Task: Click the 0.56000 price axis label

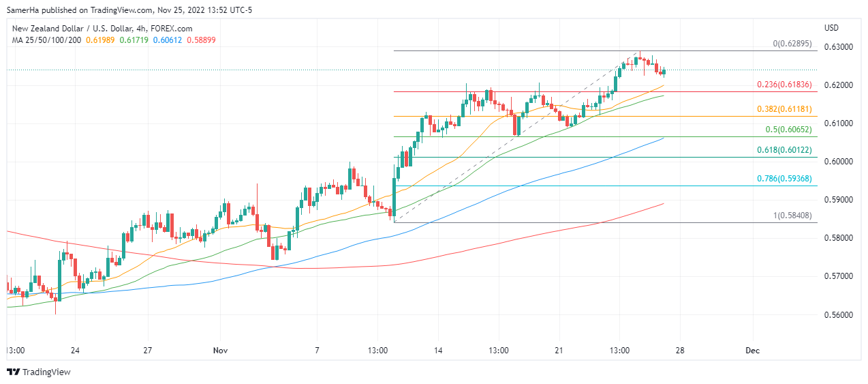Action: (839, 314)
